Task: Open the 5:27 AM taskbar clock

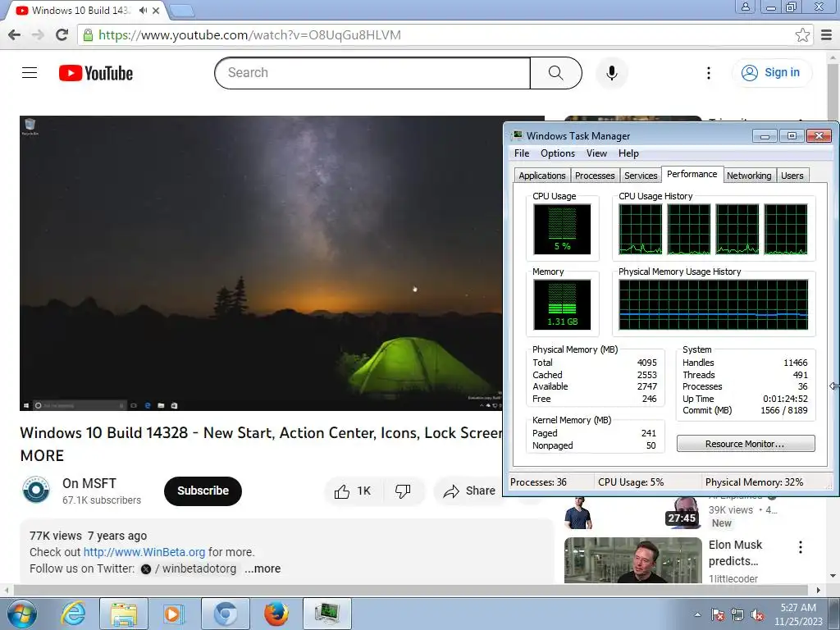Action: pyautogui.click(x=798, y=614)
